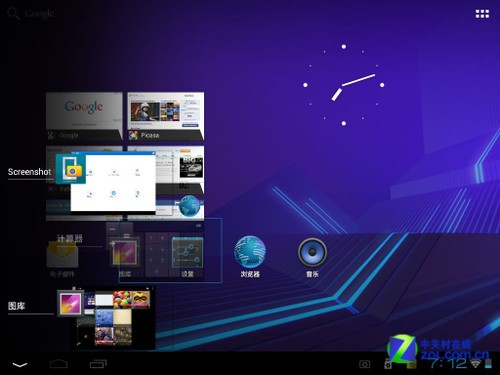500x375 pixels.
Task: Collapse with the back chevron button
Action: click(20, 365)
